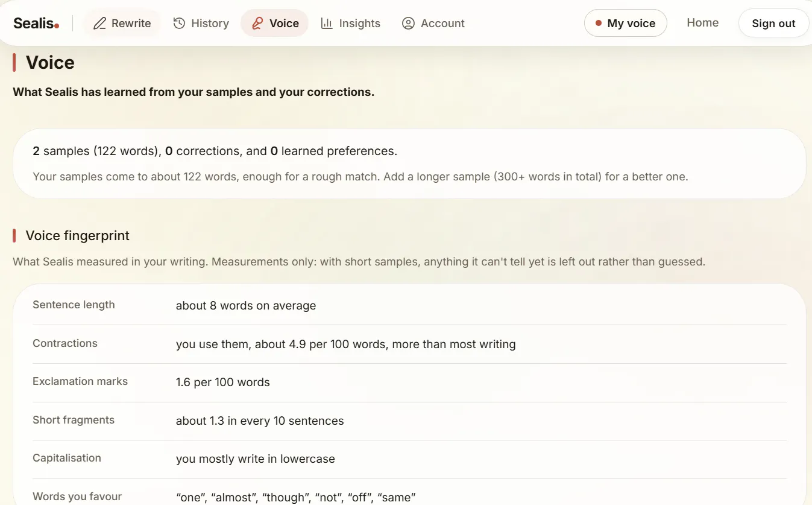
Task: Click the microphone icon beside Voice
Action: [x=257, y=24]
